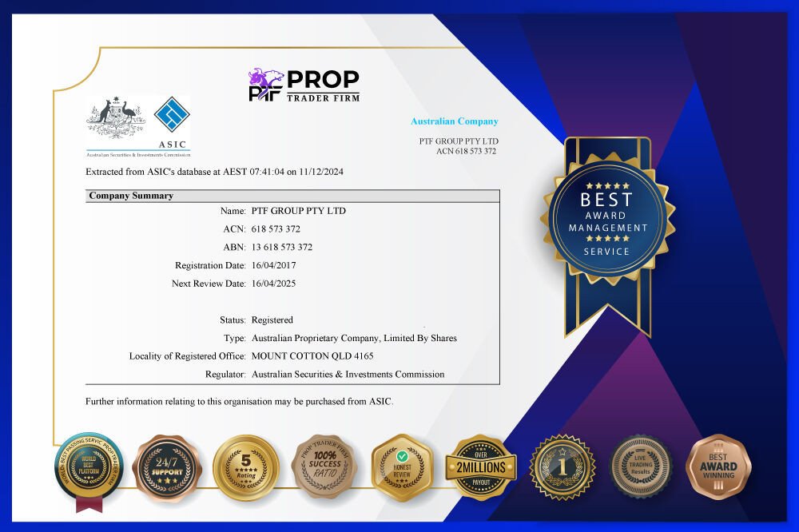Click the MOUNT COTTON QLD 4165 locality
The height and width of the screenshot is (532, 799).
[x=312, y=355]
